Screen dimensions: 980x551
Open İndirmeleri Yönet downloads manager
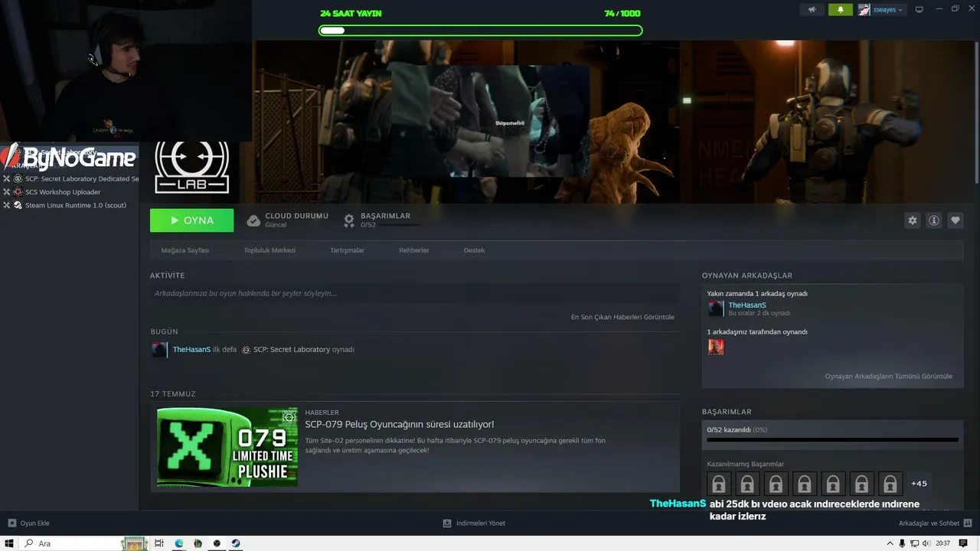point(481,523)
